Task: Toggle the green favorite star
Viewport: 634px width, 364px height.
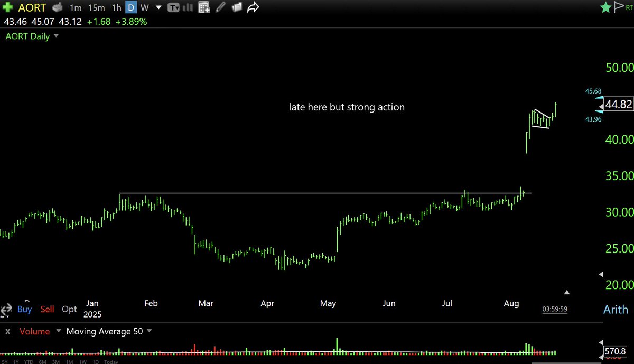Action: [x=605, y=7]
